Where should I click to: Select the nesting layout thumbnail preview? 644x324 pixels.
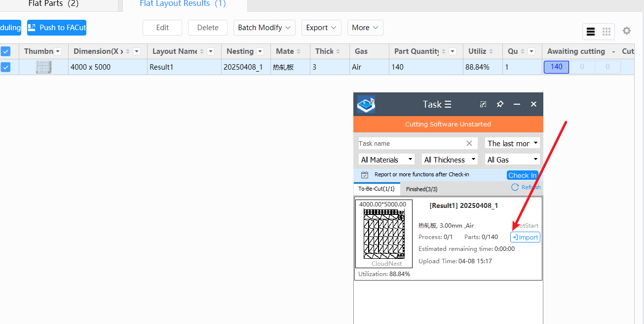pyautogui.click(x=384, y=234)
